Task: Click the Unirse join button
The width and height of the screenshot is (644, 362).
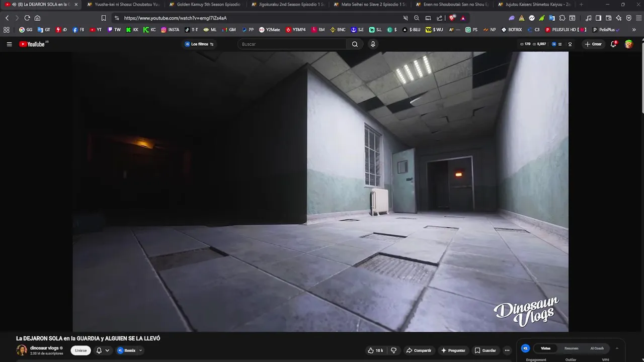Action: (x=81, y=350)
